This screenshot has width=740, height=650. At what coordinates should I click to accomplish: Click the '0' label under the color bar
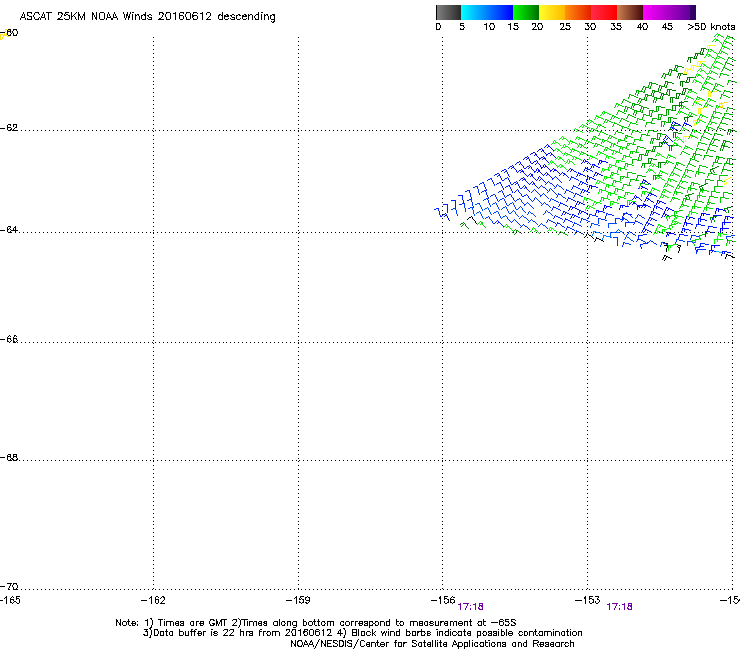(x=438, y=27)
